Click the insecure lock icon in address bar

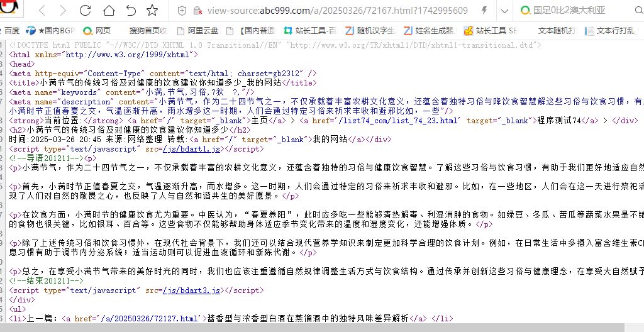point(197,11)
